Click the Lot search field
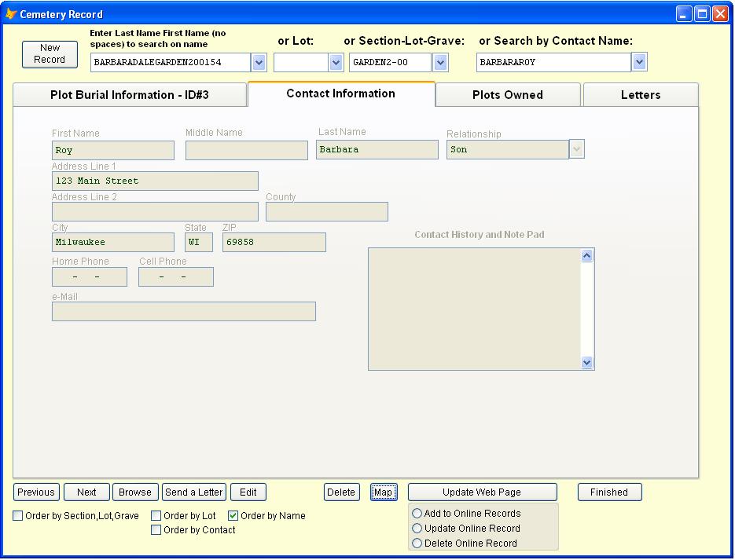The image size is (735, 560). tap(301, 62)
